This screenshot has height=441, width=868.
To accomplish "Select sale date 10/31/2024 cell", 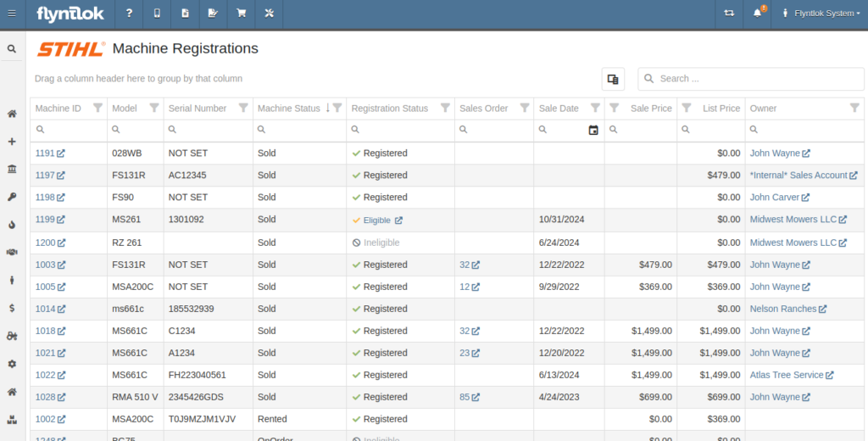I will pyautogui.click(x=569, y=220).
